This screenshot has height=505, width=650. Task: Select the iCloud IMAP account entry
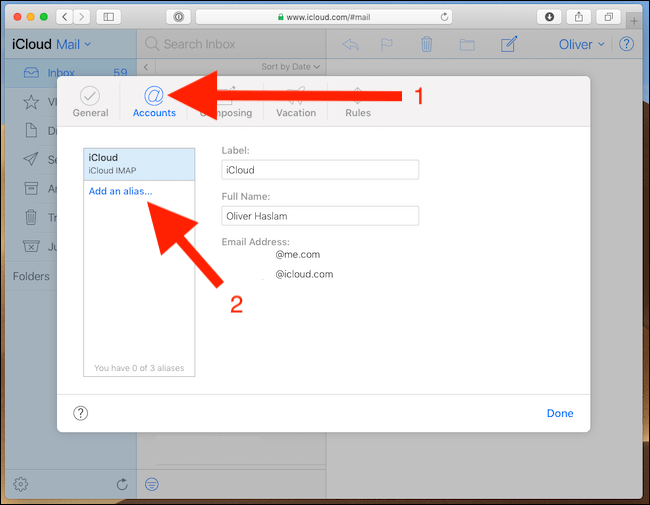tap(139, 164)
